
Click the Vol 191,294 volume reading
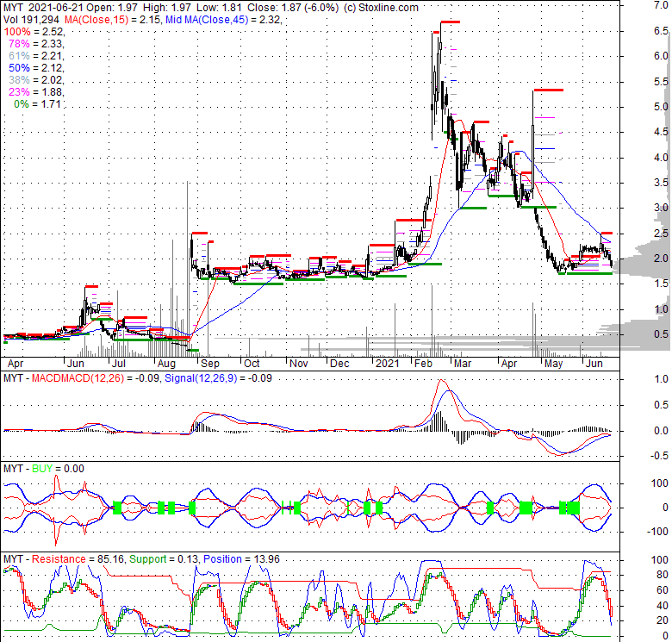32,20
